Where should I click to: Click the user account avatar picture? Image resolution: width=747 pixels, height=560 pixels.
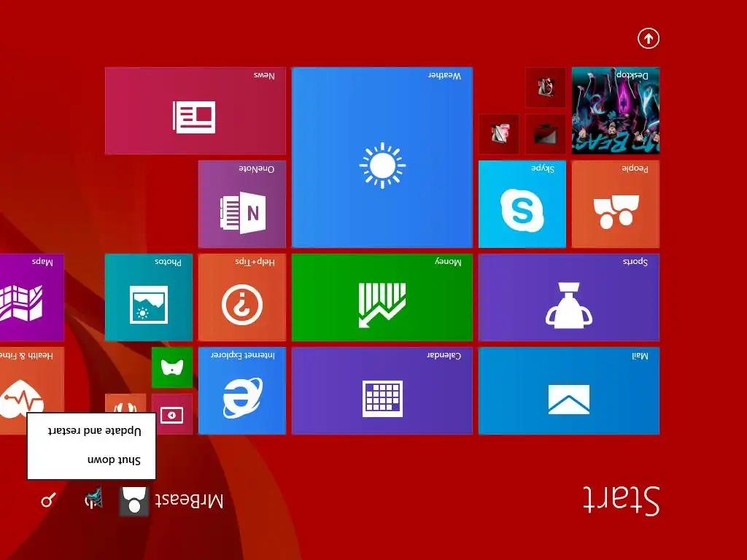[x=134, y=502]
